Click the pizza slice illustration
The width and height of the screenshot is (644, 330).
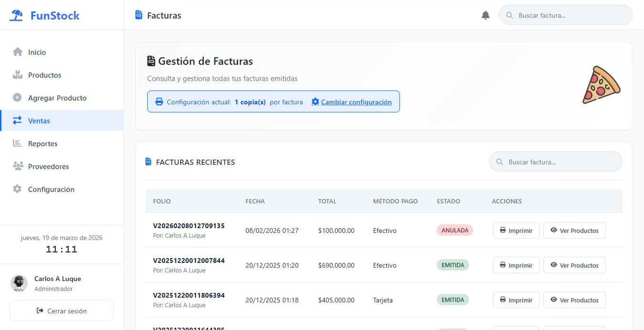point(601,85)
